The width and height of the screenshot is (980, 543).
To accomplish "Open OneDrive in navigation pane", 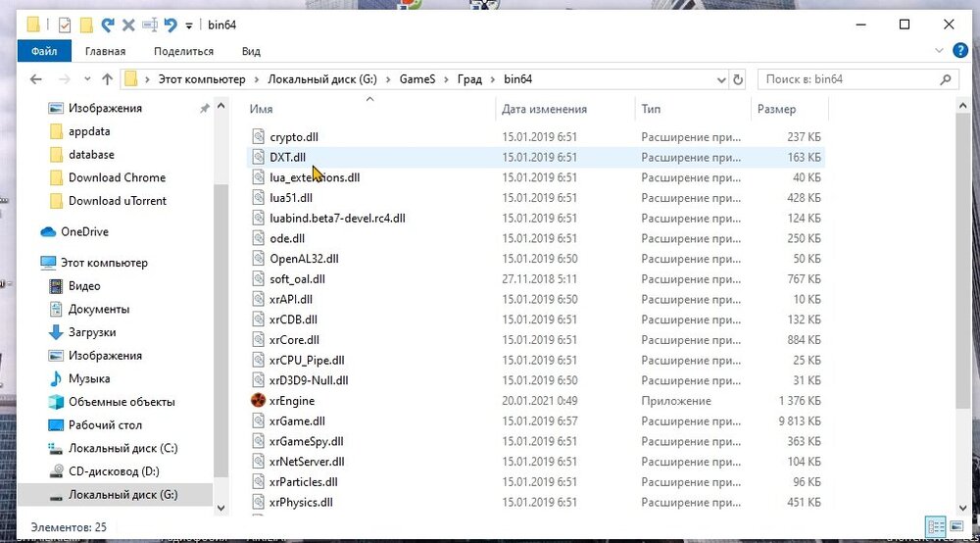I will click(x=84, y=232).
